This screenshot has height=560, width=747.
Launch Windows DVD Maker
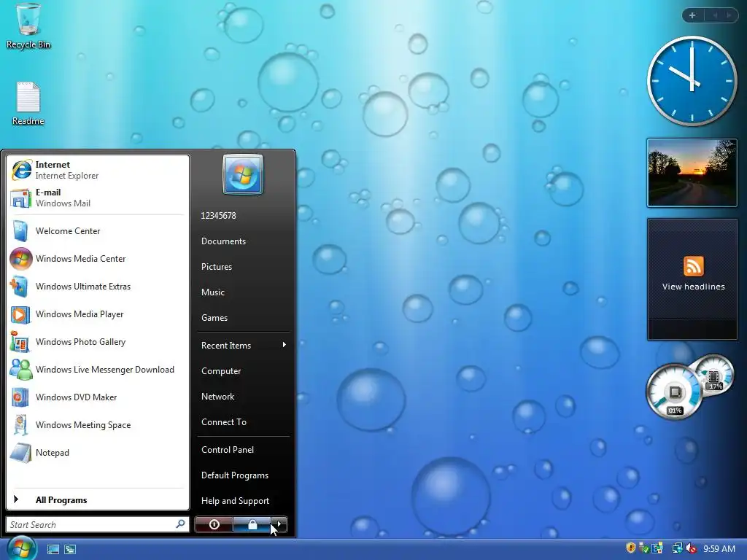point(98,397)
